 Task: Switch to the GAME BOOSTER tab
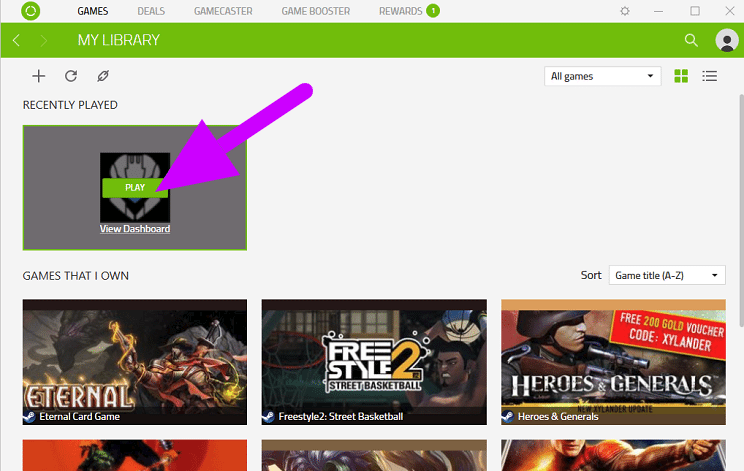316,11
